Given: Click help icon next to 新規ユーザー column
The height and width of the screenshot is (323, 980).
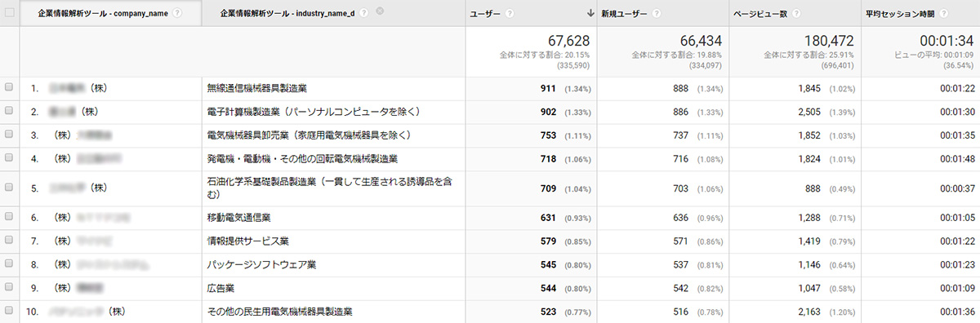Looking at the screenshot, I should click(x=657, y=13).
